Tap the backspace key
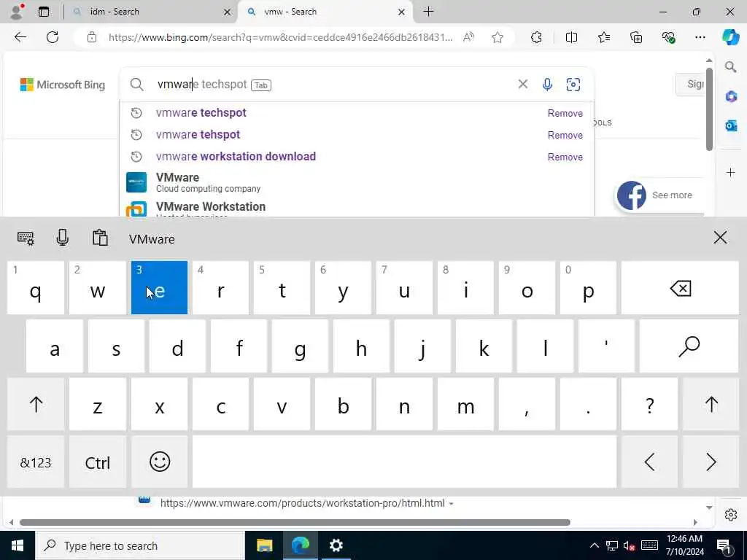747x560 pixels. (680, 287)
